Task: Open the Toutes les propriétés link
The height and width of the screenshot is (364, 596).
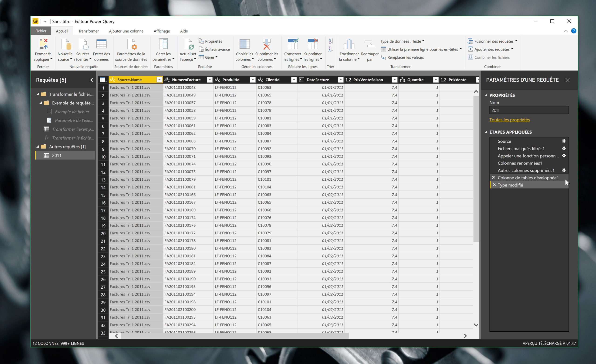Action: [x=509, y=120]
